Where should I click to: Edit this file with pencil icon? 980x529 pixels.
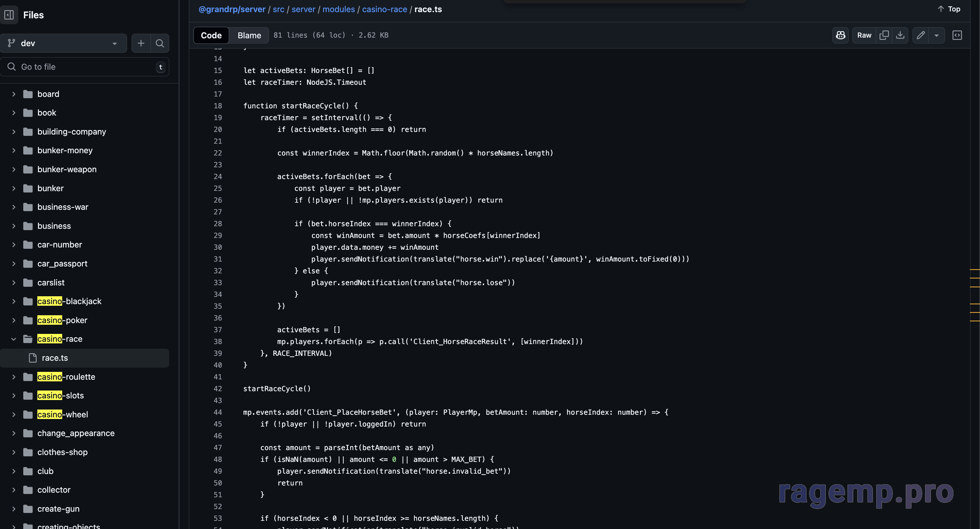pos(921,35)
